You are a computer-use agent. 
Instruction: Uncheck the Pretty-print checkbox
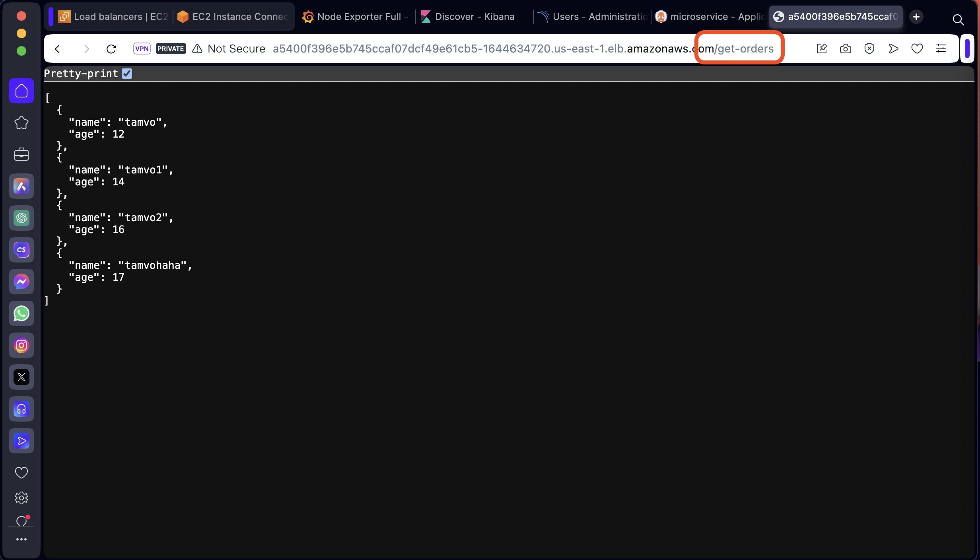(127, 74)
